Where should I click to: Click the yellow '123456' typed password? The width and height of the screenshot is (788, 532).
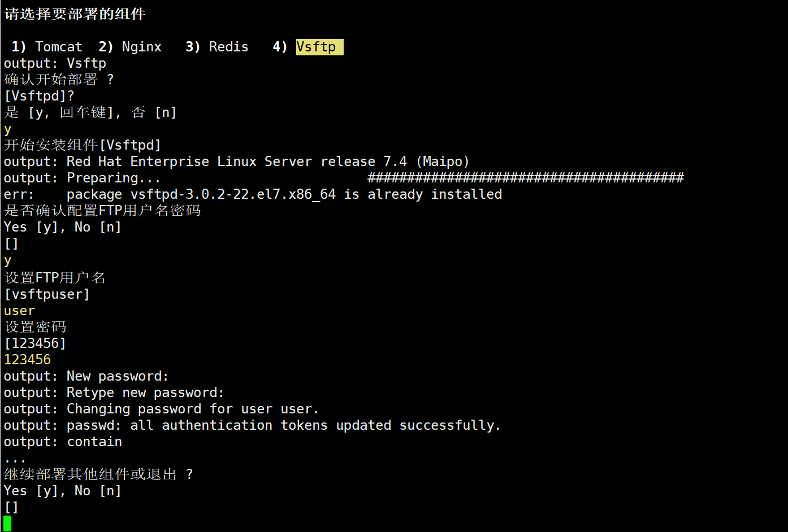pyautogui.click(x=27, y=360)
